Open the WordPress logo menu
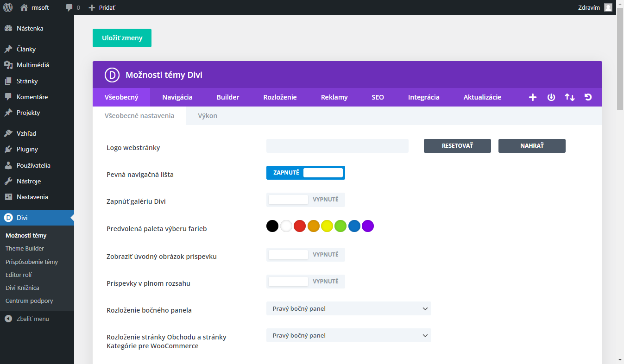 click(x=8, y=7)
